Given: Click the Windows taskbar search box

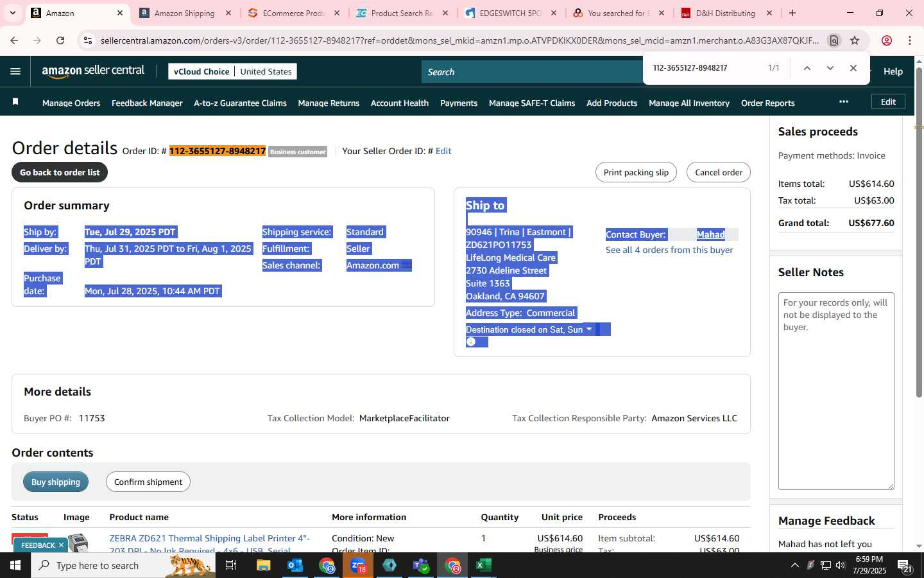Looking at the screenshot, I should [x=123, y=565].
